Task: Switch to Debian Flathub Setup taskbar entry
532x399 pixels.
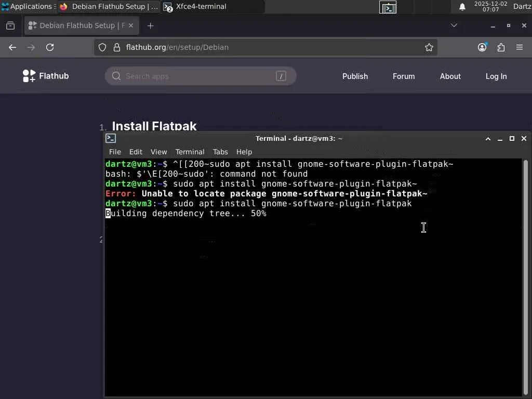Action: pos(109,6)
